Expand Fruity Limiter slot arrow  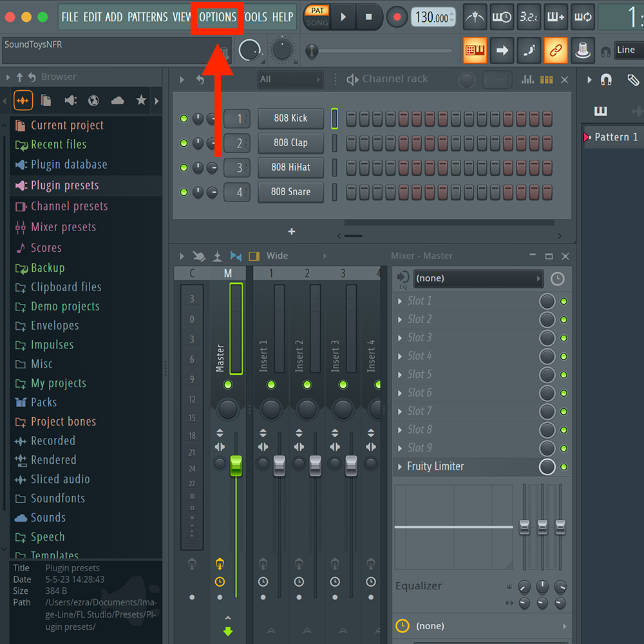pos(400,467)
